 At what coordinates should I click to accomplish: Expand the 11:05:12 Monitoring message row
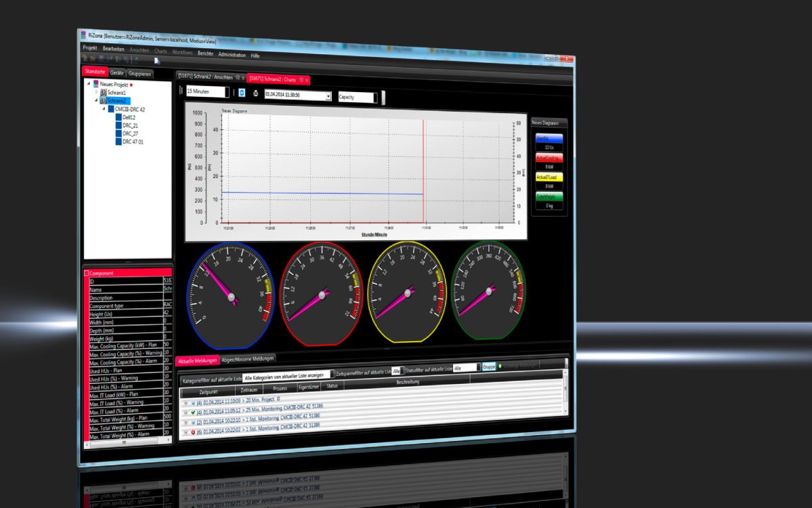(x=186, y=413)
